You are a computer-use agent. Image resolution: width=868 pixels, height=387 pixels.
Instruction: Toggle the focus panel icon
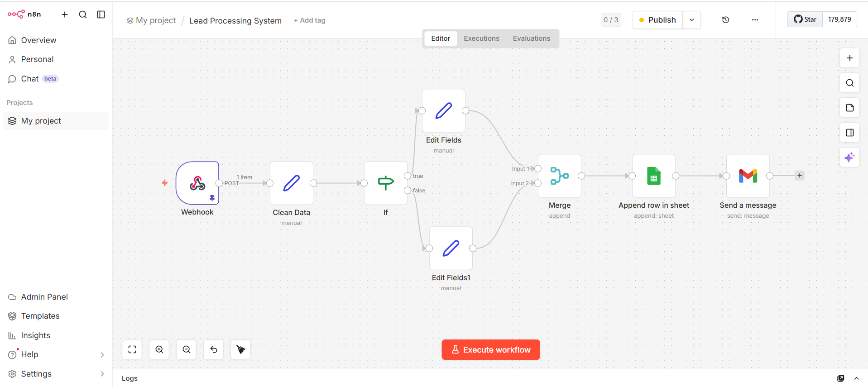point(849,133)
